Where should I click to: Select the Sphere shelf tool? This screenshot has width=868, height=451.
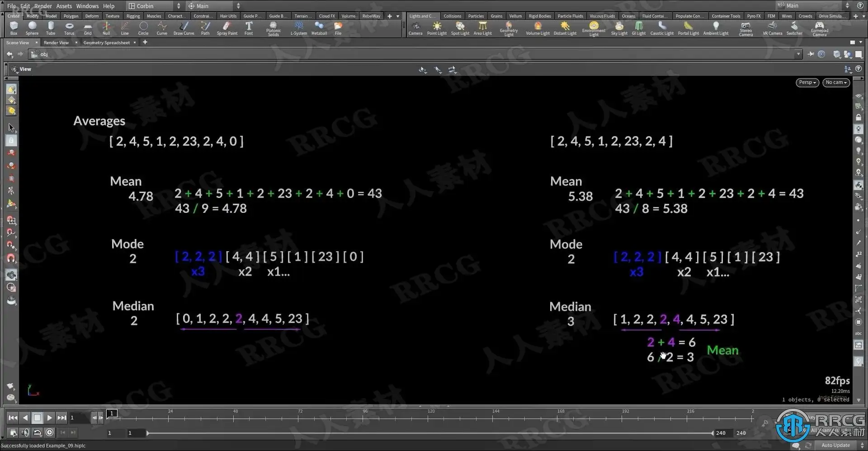click(x=32, y=28)
